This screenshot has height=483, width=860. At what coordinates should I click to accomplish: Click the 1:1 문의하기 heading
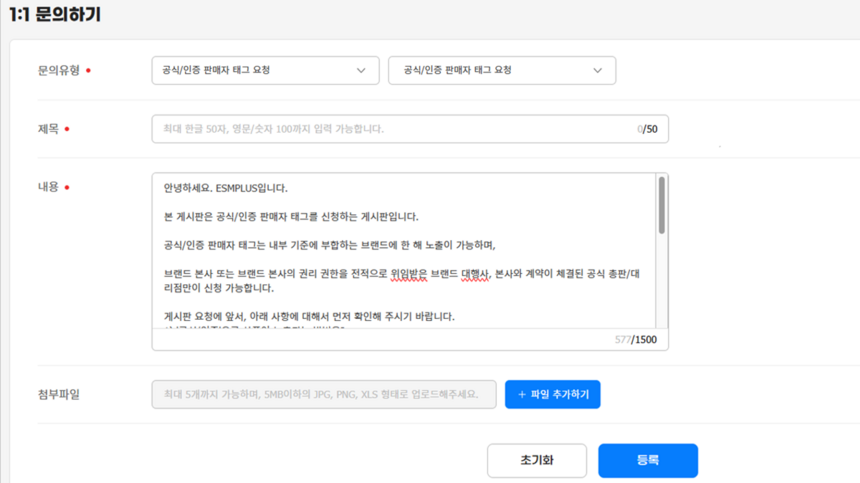[x=55, y=14]
